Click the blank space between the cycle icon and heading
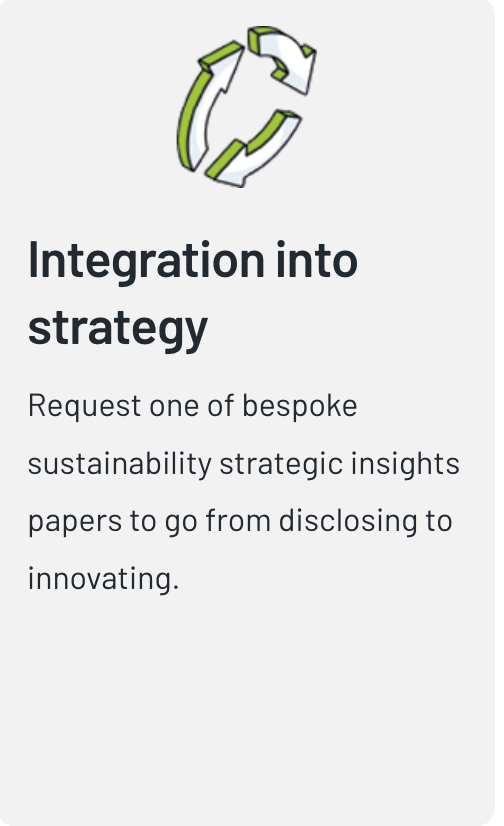This screenshot has height=826, width=504. point(246,212)
